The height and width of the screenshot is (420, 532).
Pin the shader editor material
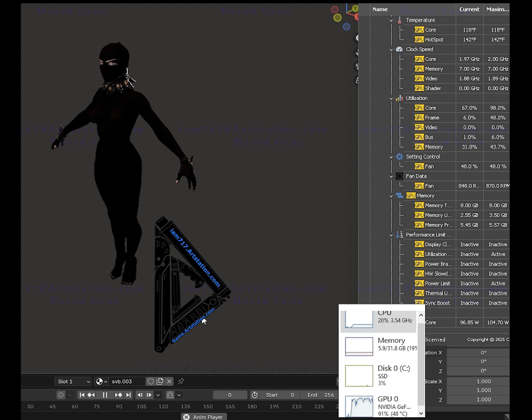[x=181, y=382]
